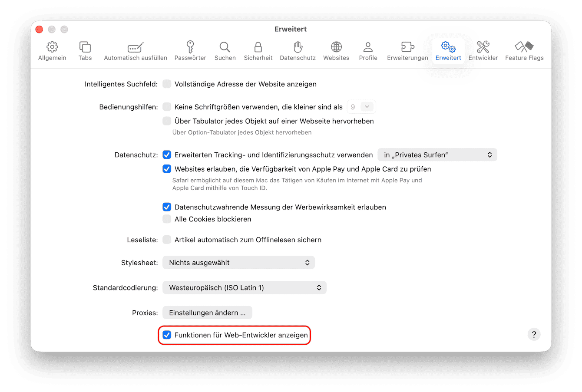This screenshot has height=392, width=582.
Task: Select the Websites globe icon
Action: (336, 51)
